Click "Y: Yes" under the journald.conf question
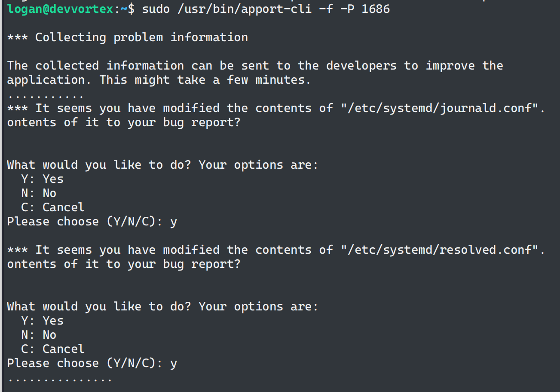 42,179
